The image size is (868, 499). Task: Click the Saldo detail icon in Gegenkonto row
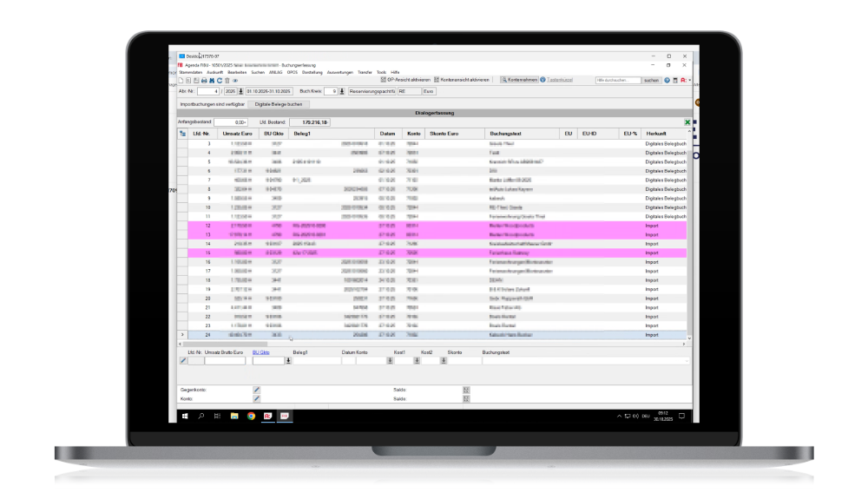click(466, 390)
